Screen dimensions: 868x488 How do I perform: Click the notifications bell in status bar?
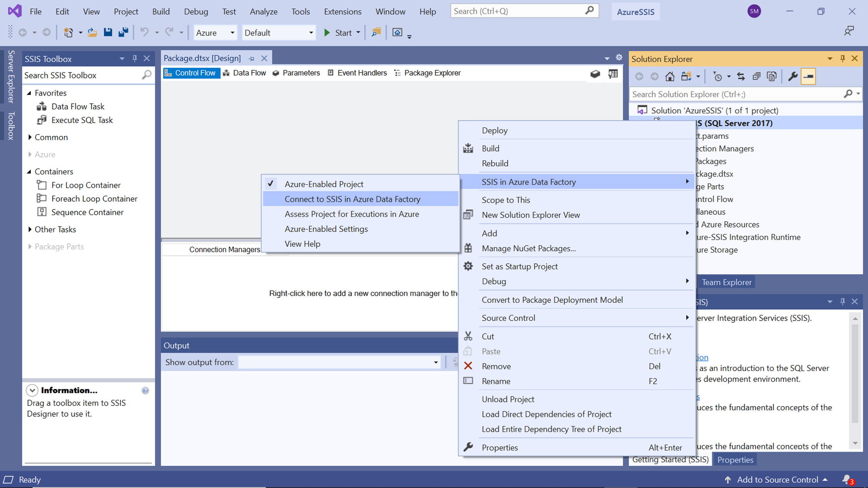point(847,479)
